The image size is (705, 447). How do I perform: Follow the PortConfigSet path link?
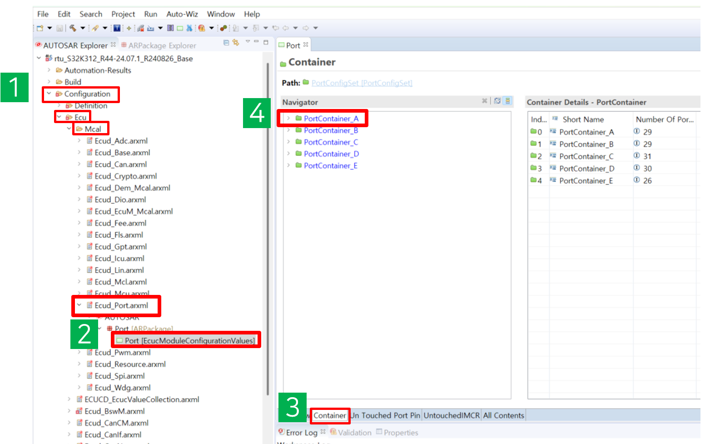[362, 83]
